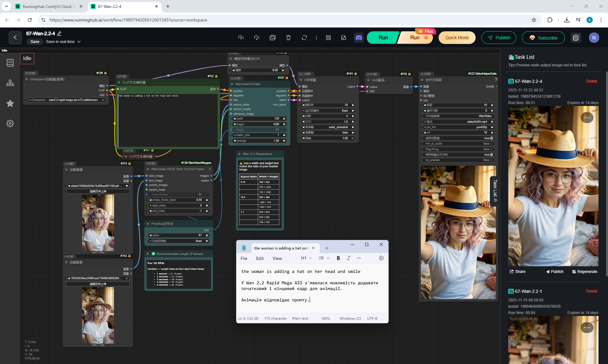This screenshot has width=608, height=364.
Task: Click the cloud download workflow icon
Action: point(257,38)
